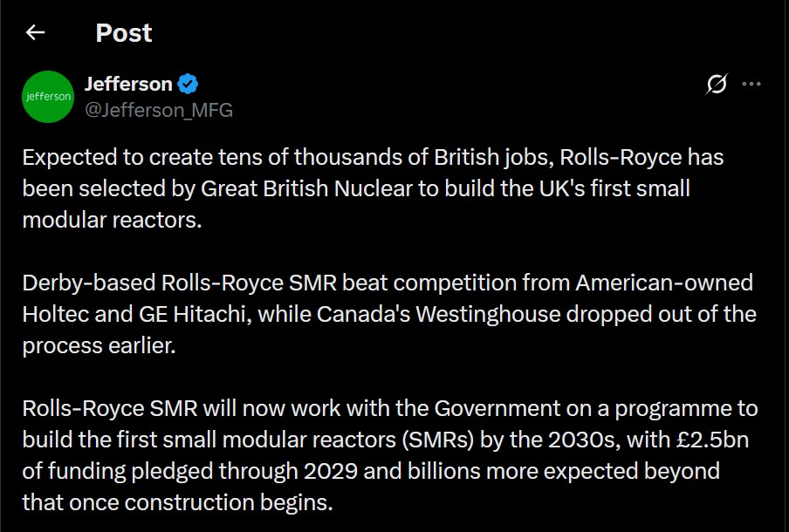Click the phrase 'that once construction begins.'
789x532 pixels.
click(177, 502)
